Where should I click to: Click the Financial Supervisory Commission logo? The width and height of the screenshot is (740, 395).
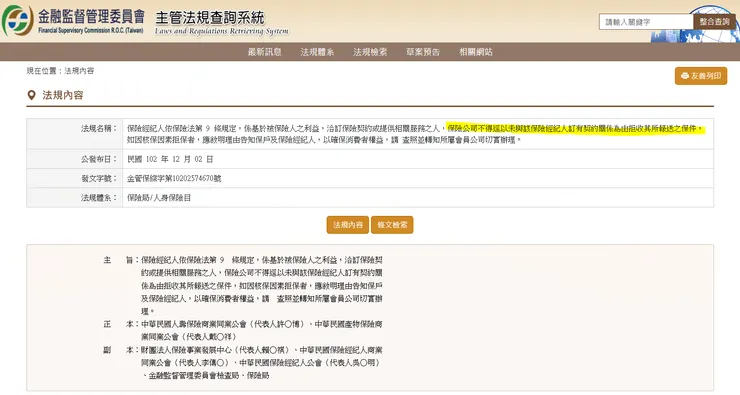click(17, 20)
